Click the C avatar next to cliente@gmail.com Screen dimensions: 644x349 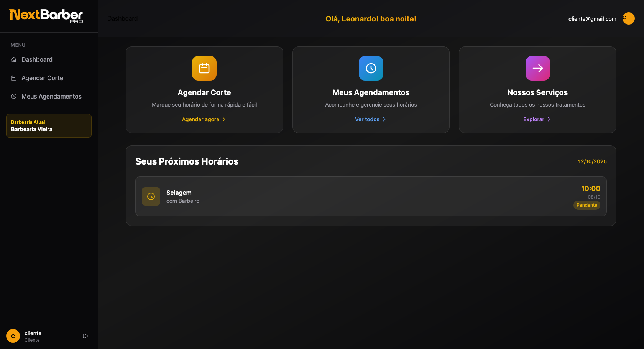coord(628,18)
